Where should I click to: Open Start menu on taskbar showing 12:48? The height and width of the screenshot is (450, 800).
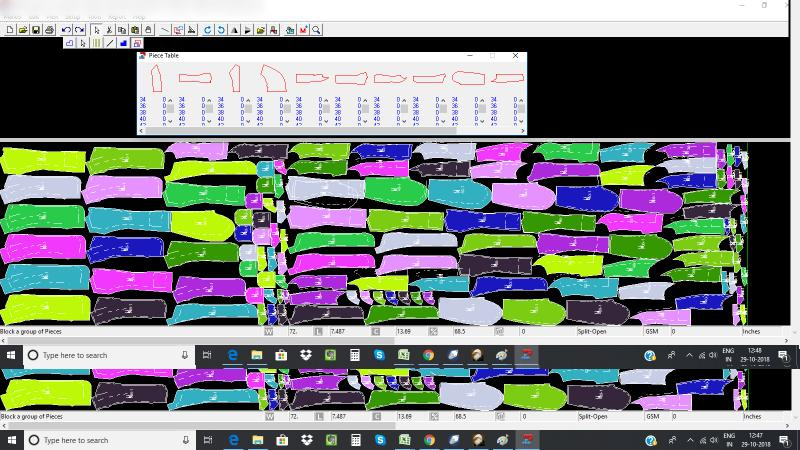pyautogui.click(x=11, y=355)
